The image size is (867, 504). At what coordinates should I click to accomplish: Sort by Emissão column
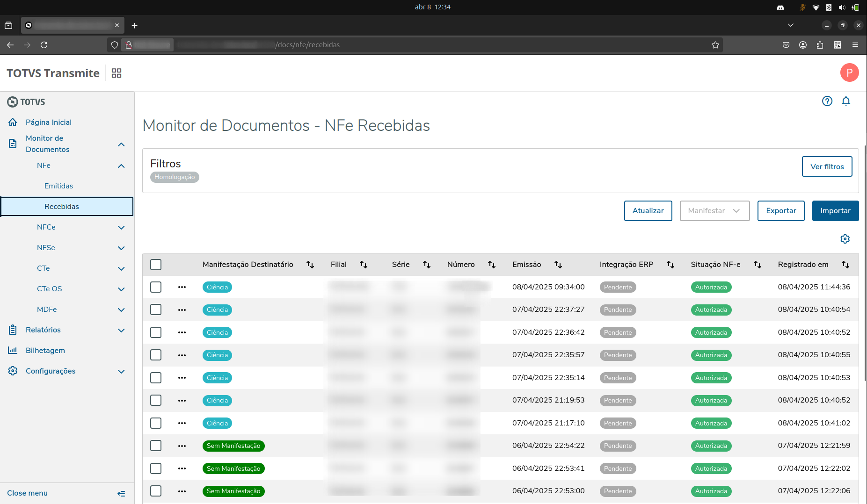click(x=558, y=265)
